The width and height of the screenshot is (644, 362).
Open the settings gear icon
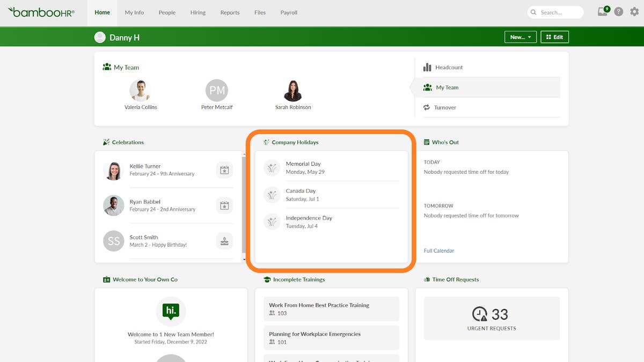pyautogui.click(x=634, y=11)
